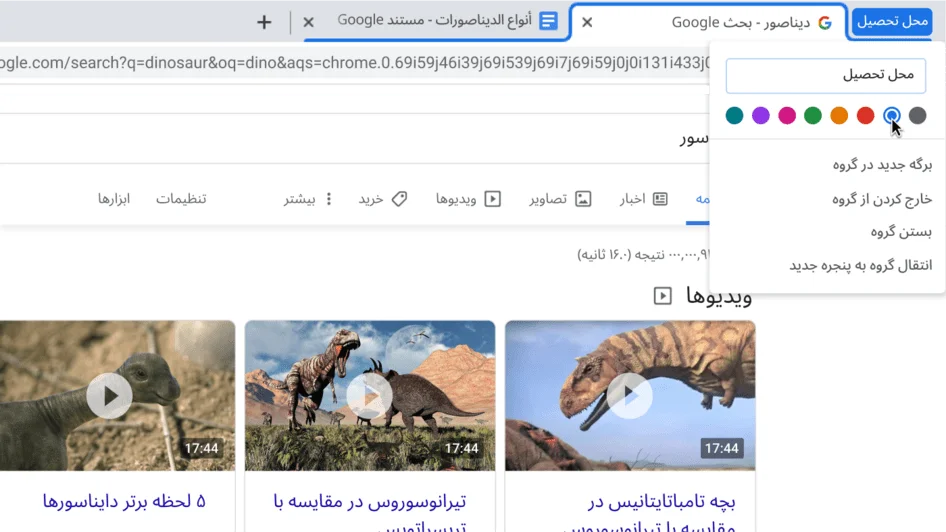
Task: Click the video icon next to ویدیوها heading
Action: coord(662,296)
